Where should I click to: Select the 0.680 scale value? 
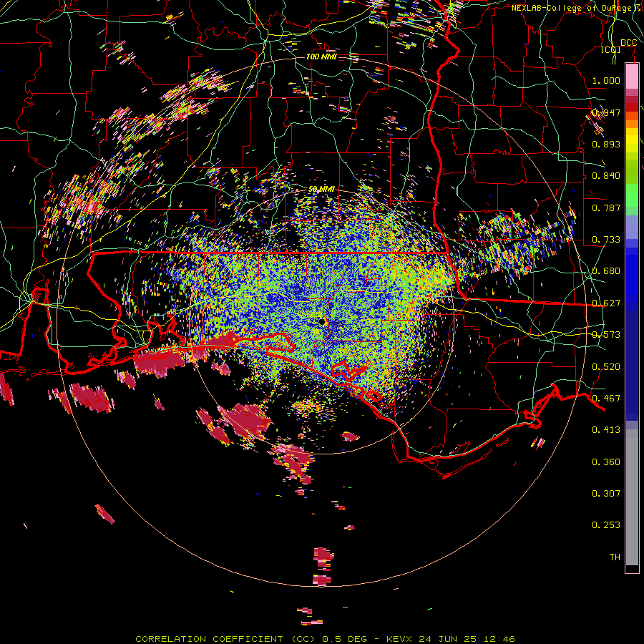606,270
